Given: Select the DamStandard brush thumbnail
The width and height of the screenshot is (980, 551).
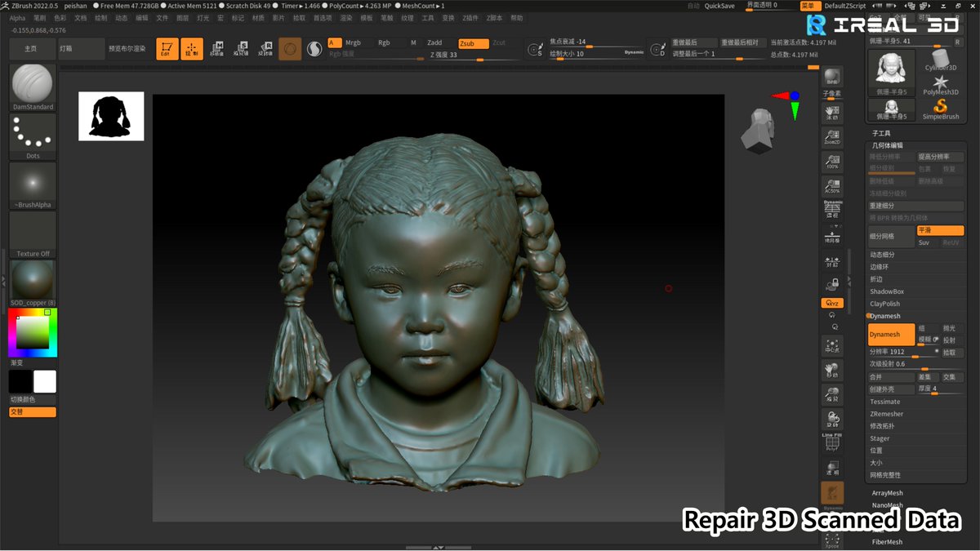Looking at the screenshot, I should click(33, 87).
